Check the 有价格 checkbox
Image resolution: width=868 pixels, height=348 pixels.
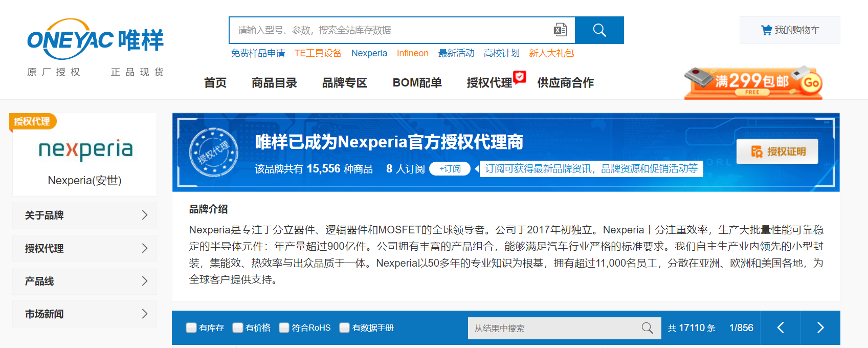(238, 328)
